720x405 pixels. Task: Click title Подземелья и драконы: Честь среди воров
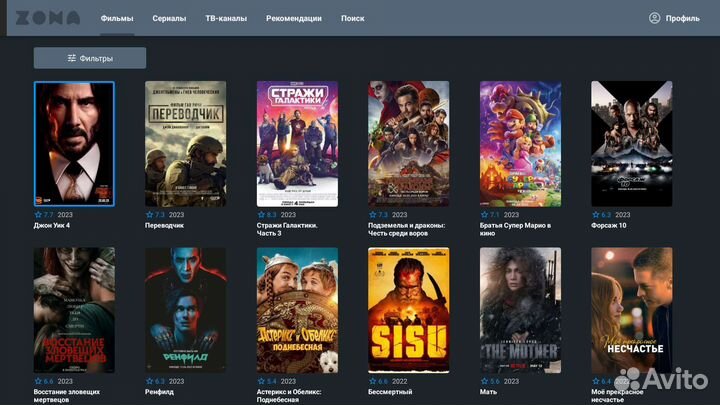pos(406,230)
